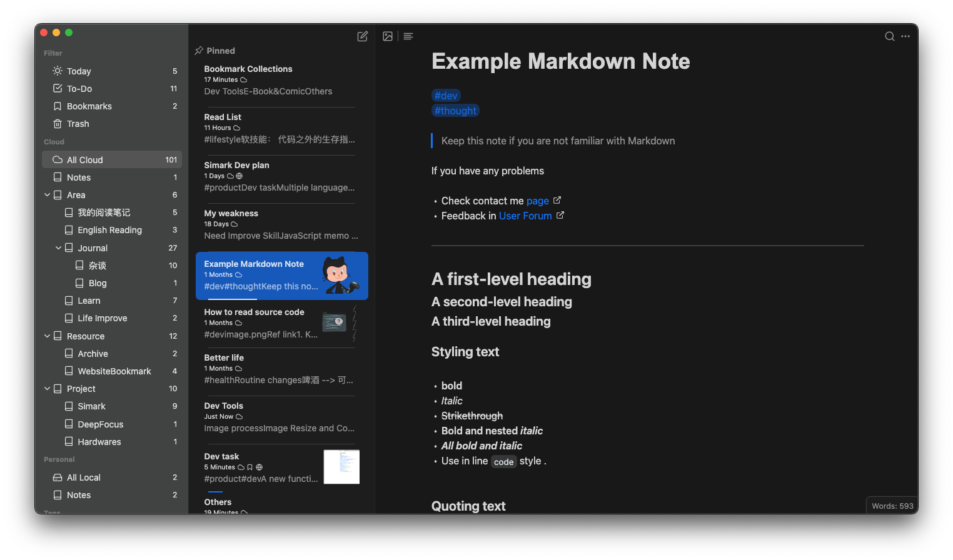Open the Dev Tools note
953x560 pixels.
(x=281, y=417)
